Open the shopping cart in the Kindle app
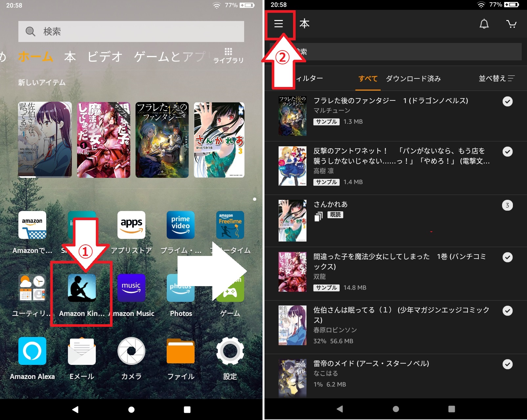 (x=512, y=24)
